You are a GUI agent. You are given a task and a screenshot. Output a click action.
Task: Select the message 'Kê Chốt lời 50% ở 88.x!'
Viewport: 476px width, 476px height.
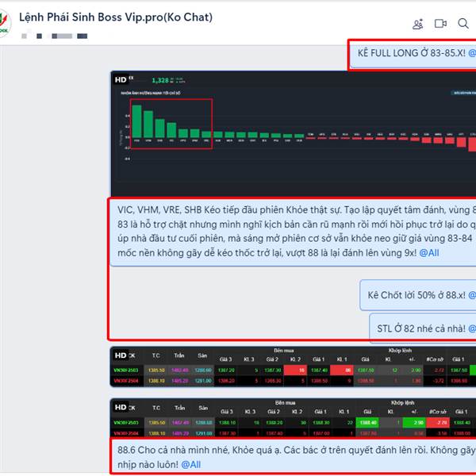(418, 295)
